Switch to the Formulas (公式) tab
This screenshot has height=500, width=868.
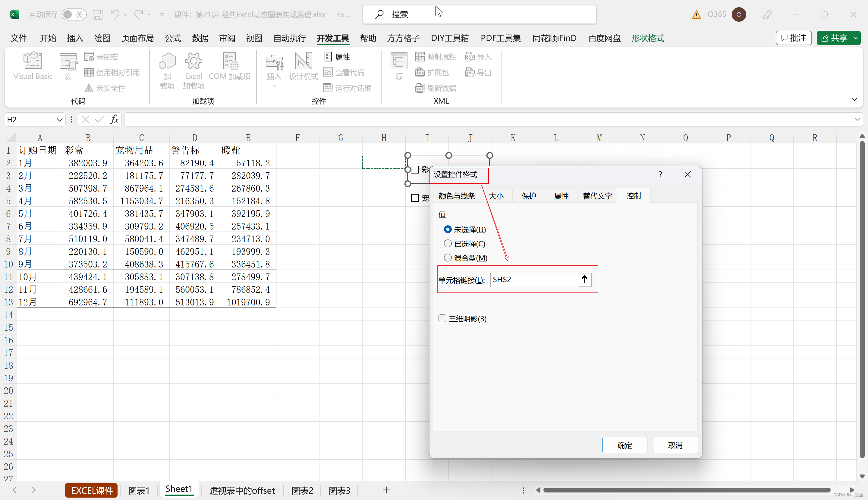pyautogui.click(x=173, y=38)
